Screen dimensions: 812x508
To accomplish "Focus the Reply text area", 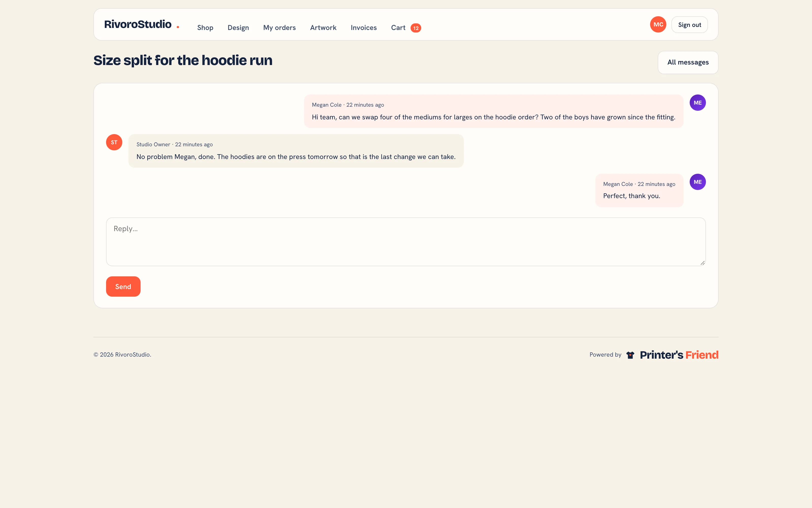I will coord(406,242).
